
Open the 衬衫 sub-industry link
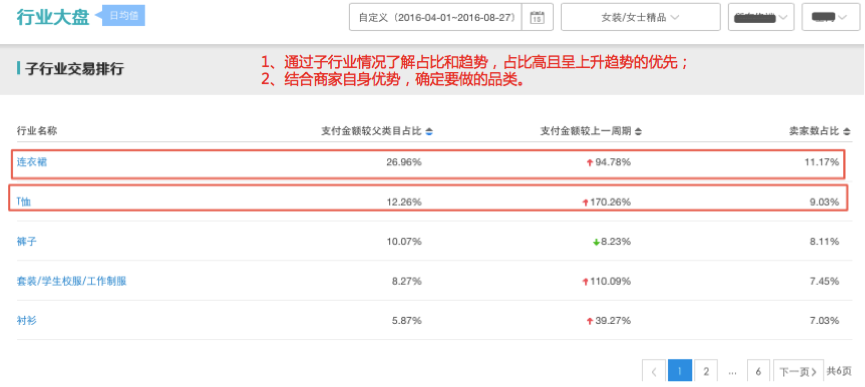(26, 320)
